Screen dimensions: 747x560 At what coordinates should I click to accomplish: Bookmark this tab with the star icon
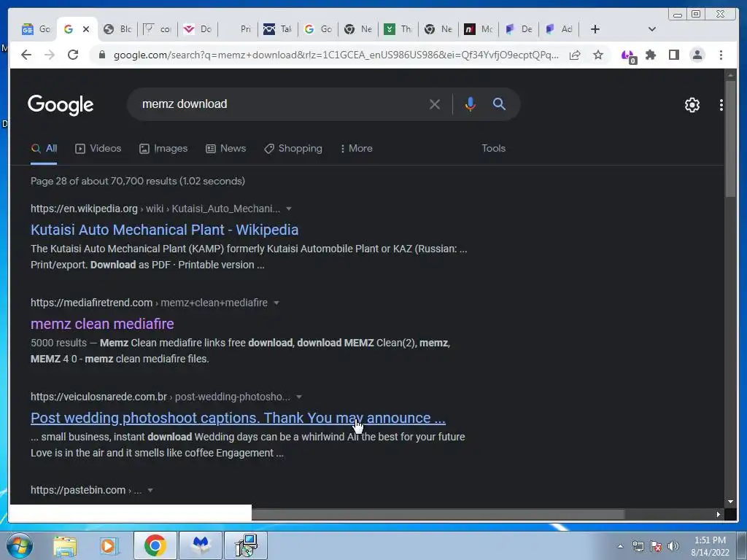598,55
